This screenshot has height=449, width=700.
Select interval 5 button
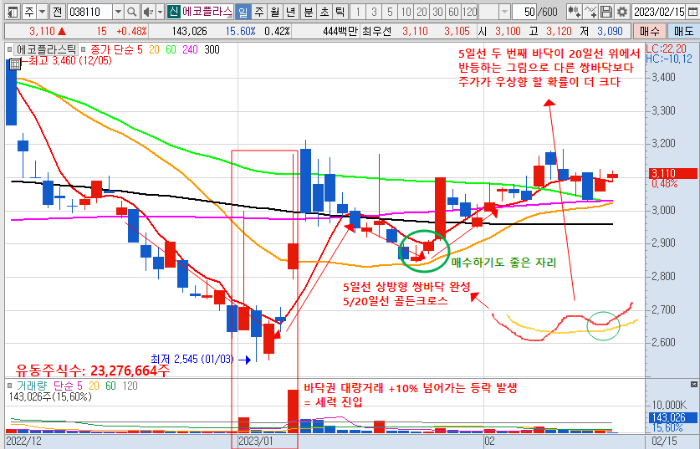[389, 12]
